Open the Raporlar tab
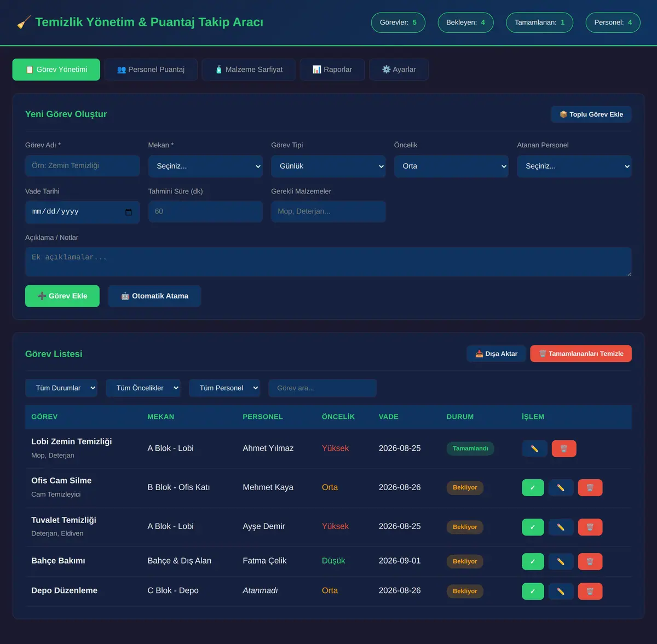 (332, 70)
